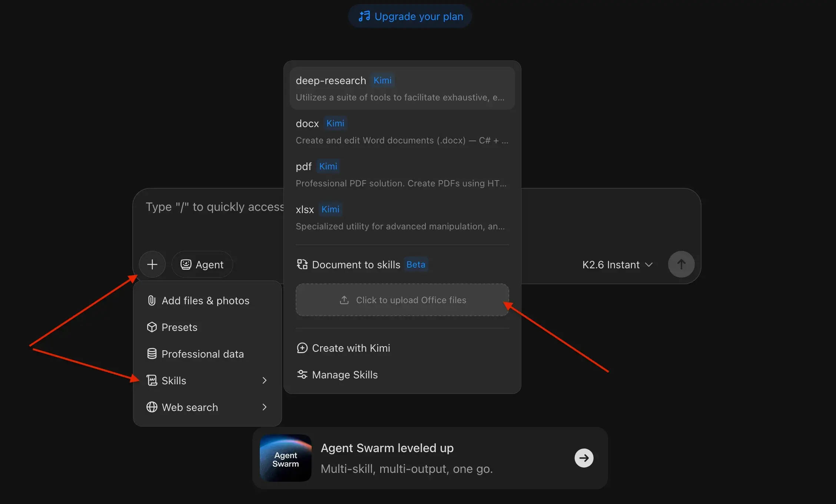Open Presets from the plus menu
836x504 pixels.
(x=208, y=327)
